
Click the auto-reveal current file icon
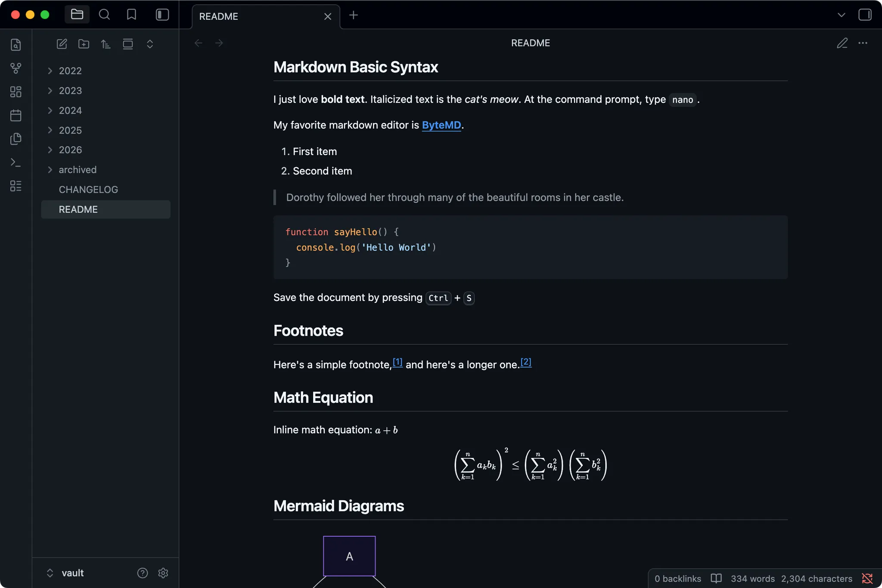tap(128, 44)
